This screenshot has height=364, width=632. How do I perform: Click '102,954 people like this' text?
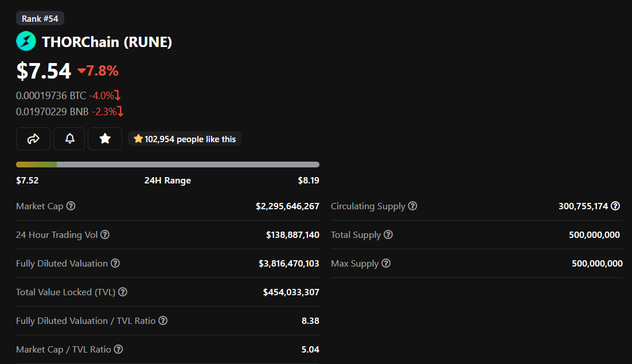tap(190, 139)
